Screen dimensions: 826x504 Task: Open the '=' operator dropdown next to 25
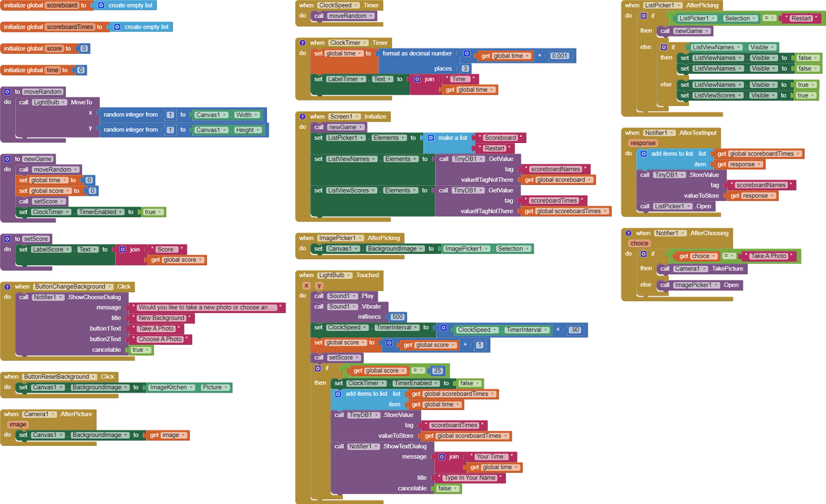[418, 371]
